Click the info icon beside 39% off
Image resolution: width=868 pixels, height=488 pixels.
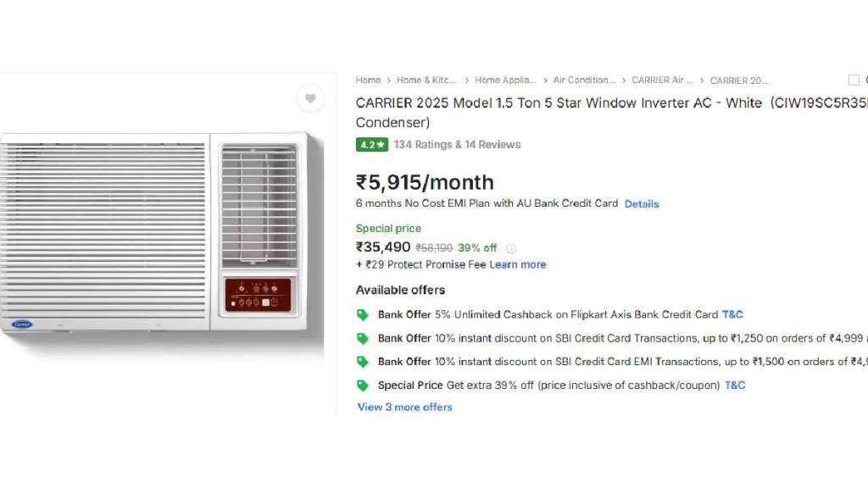point(510,248)
